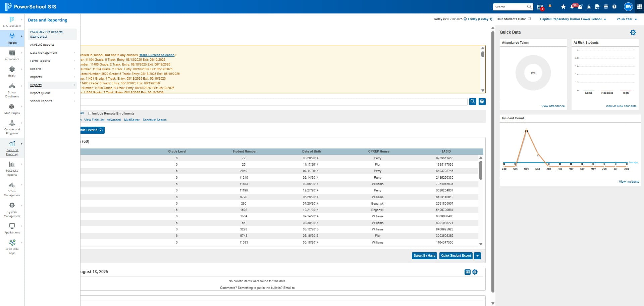Screen dimensions: 644x306
Task: Open the Capital Preparatory Harbor Lower School dropdown
Action: click(573, 19)
